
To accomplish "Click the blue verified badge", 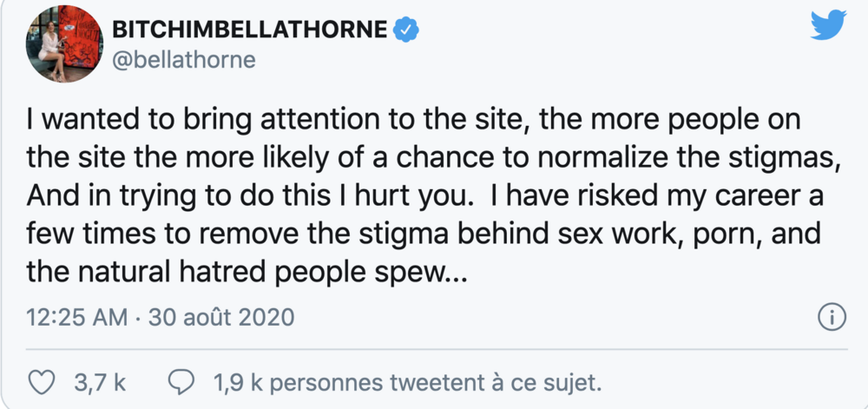I will coord(405,29).
